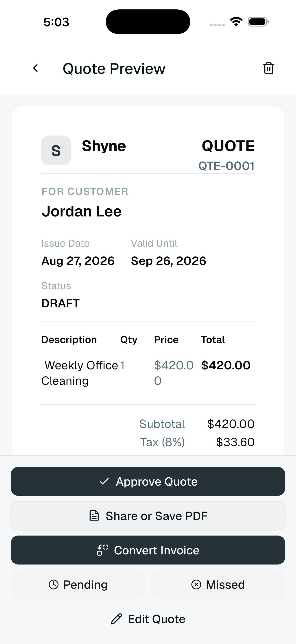The width and height of the screenshot is (296, 644).
Task: Tap the back chevron arrow
Action: coord(36,68)
